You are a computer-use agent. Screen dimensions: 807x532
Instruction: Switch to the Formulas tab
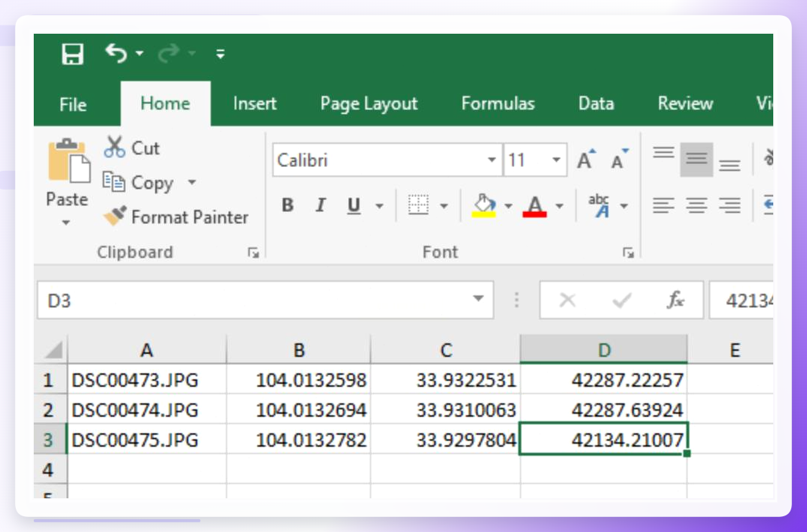click(x=498, y=104)
